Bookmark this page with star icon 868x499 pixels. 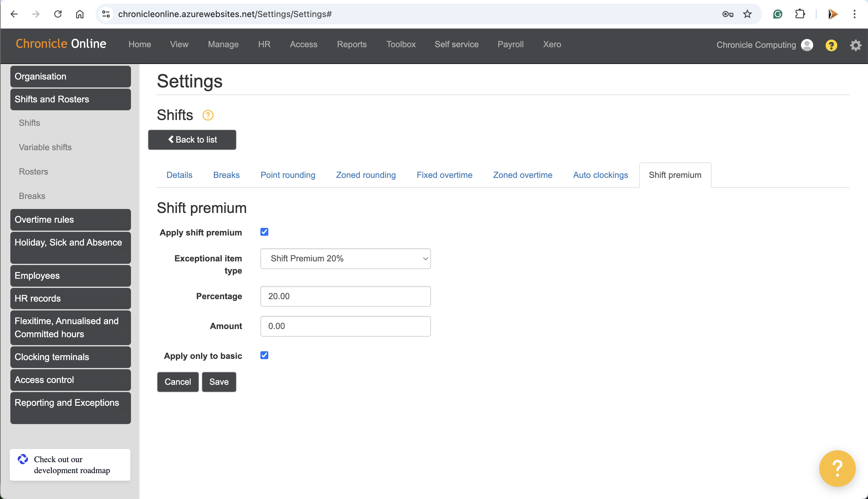[747, 14]
